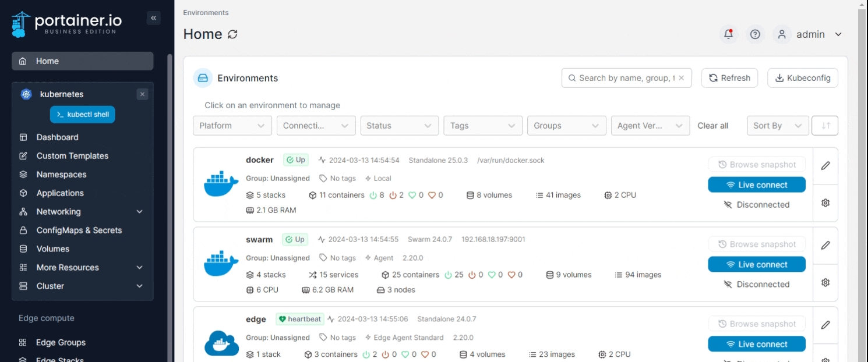
Task: Go to Namespaces in sidebar
Action: [61, 175]
